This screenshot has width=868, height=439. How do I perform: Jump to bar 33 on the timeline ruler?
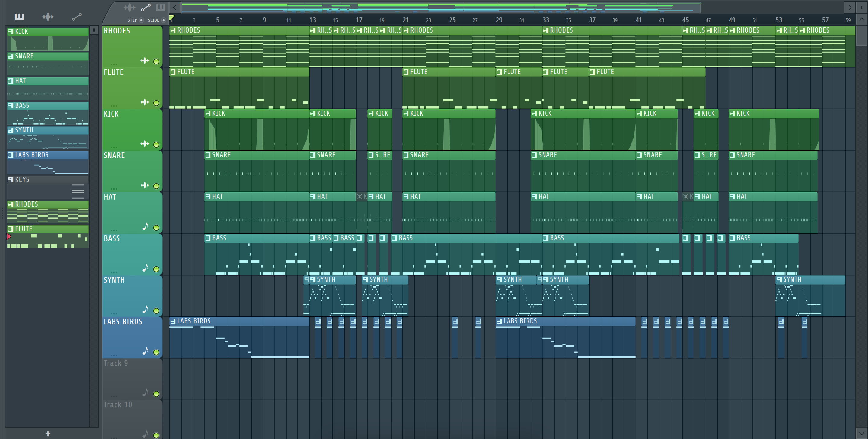point(546,20)
